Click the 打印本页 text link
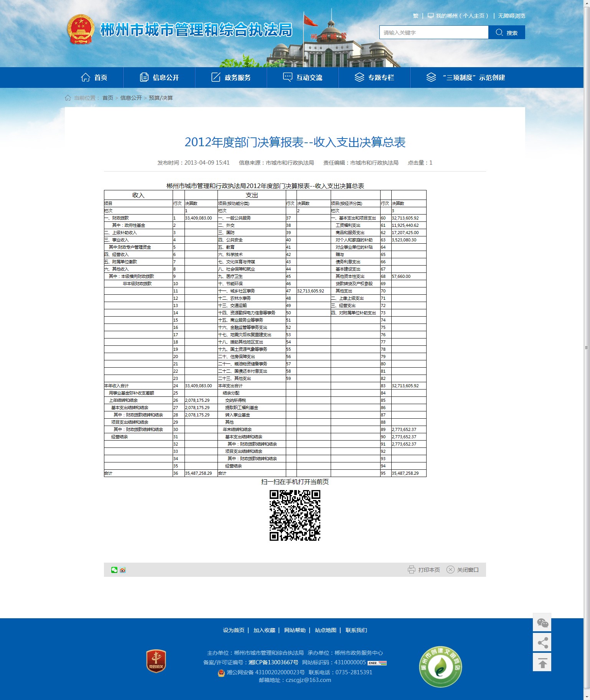This screenshot has height=700, width=590. click(x=429, y=570)
